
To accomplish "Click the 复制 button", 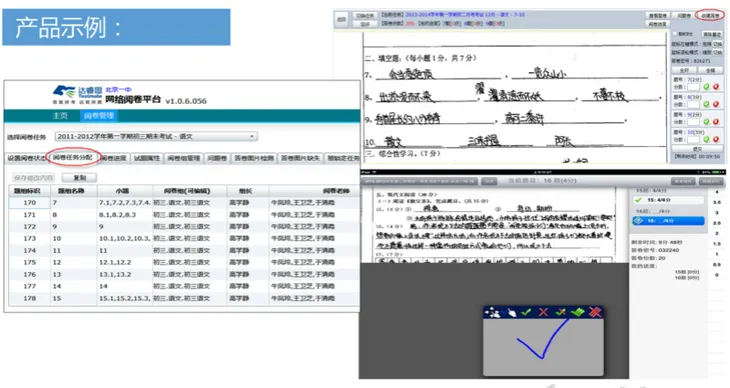I will pyautogui.click(x=80, y=177).
